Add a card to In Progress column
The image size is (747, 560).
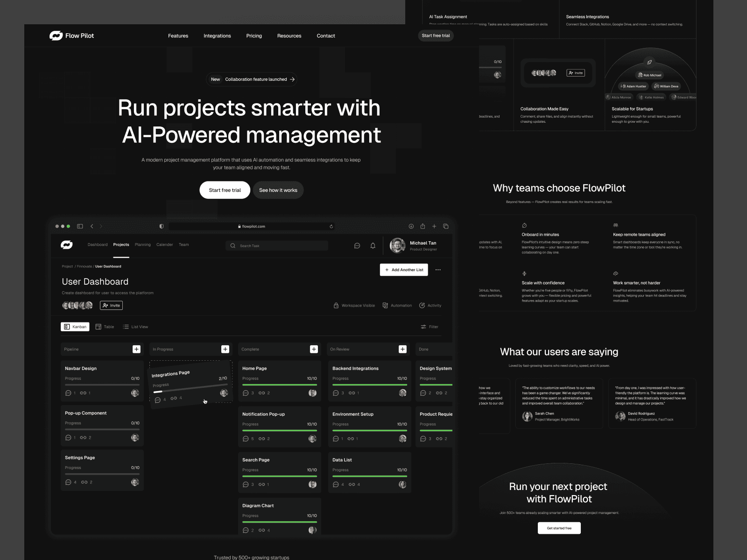(x=225, y=349)
